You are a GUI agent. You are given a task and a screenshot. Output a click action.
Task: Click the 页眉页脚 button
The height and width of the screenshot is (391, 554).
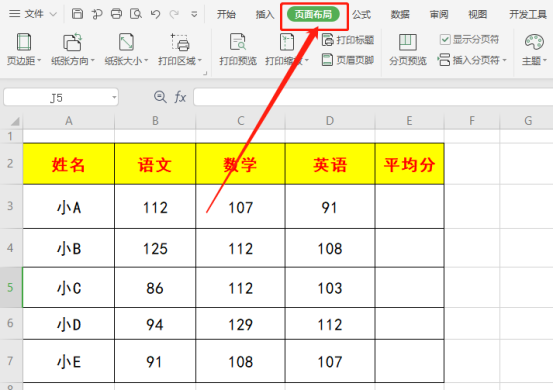tap(348, 60)
